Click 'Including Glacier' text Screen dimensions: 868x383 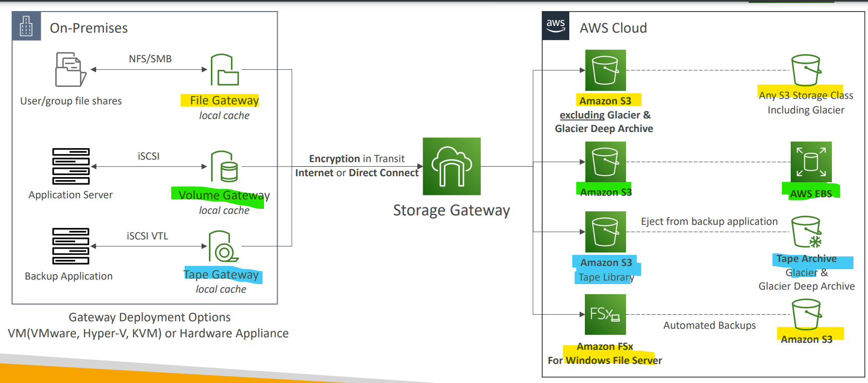806,110
